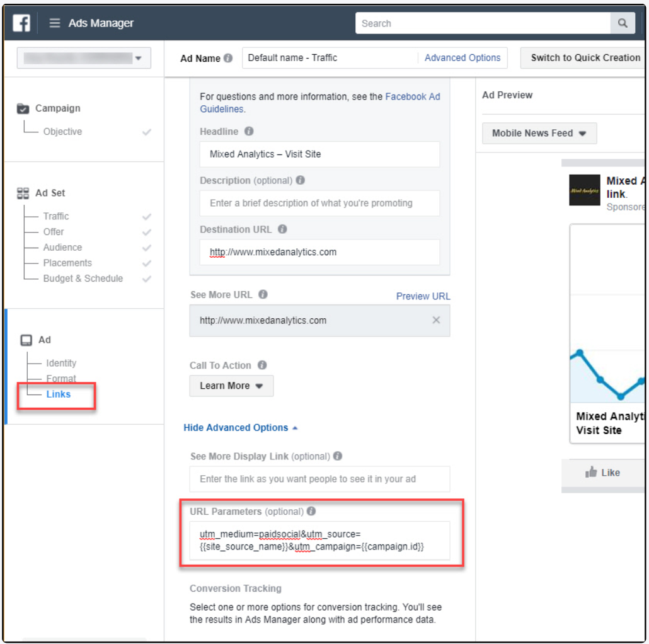Open the blurred account selector dropdown
The width and height of the screenshot is (649, 644).
(x=84, y=58)
